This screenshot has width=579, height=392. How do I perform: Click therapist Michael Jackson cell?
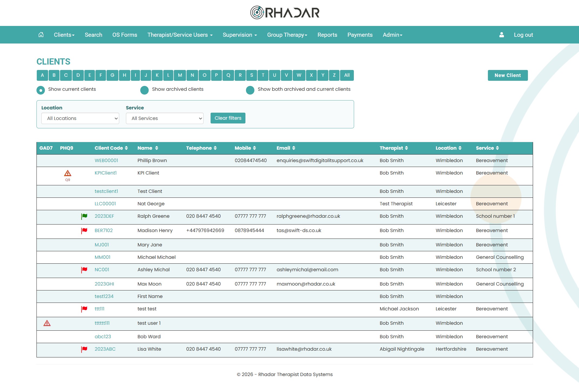pos(399,309)
